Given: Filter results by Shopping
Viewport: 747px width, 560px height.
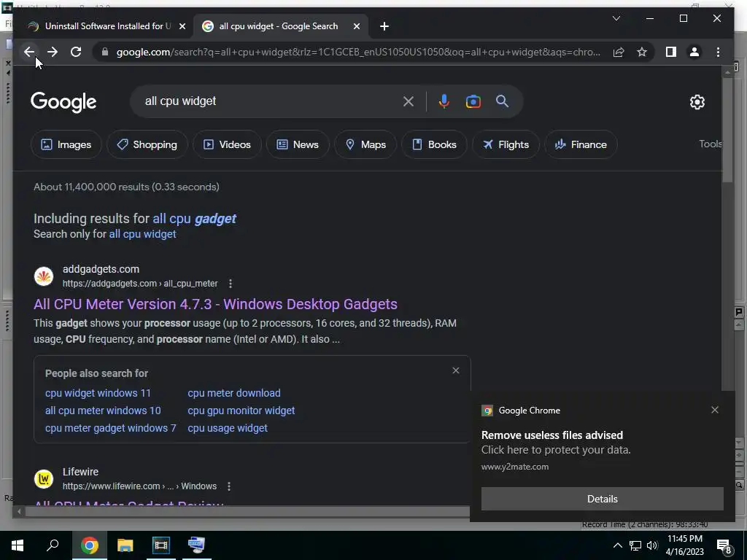Looking at the screenshot, I should 147,144.
